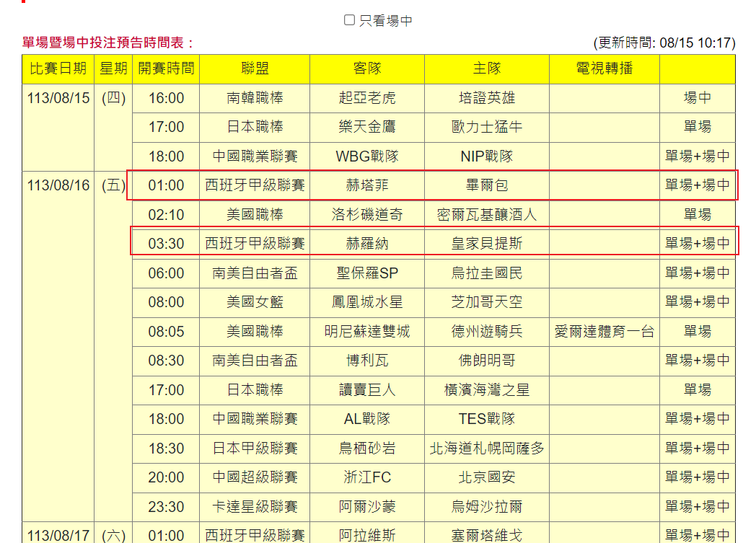Click the 08:05 start time cell
The width and height of the screenshot is (756, 543).
(x=166, y=332)
